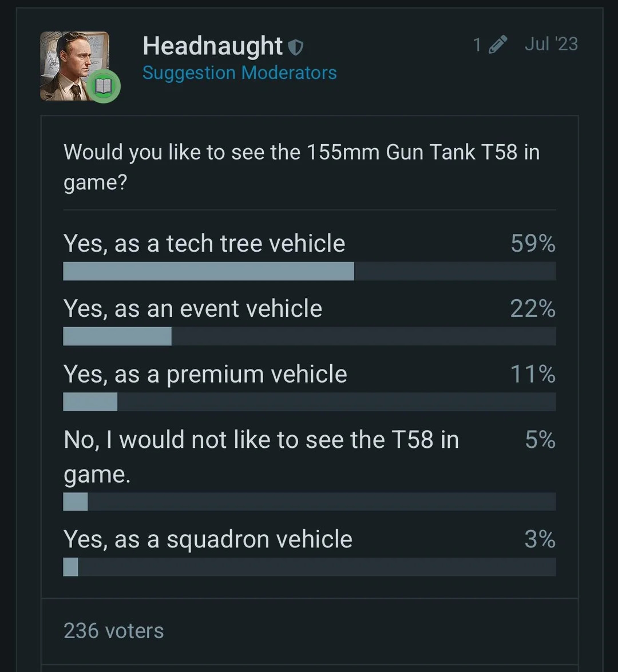Click the edit count number 1
This screenshot has height=672, width=618.
(x=477, y=45)
